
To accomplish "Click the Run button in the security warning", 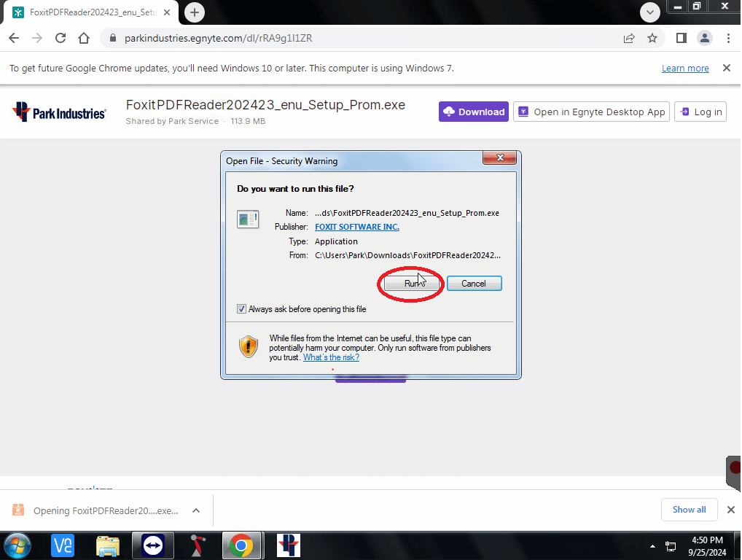I will (411, 283).
